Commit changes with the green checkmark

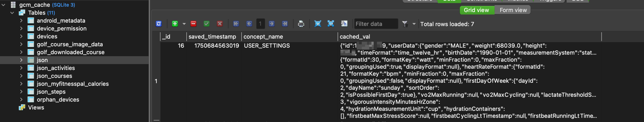207,24
